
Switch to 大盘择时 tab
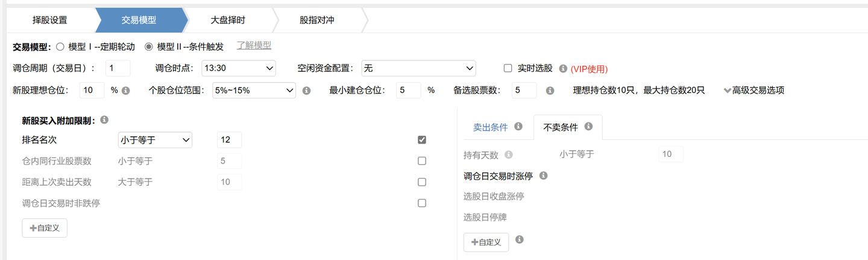tap(228, 20)
